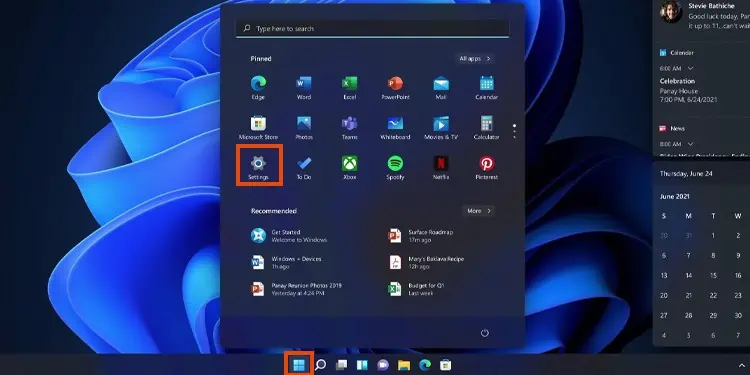This screenshot has width=750, height=375.
Task: Expand the 8:00 AM News chevron
Action: click(690, 144)
